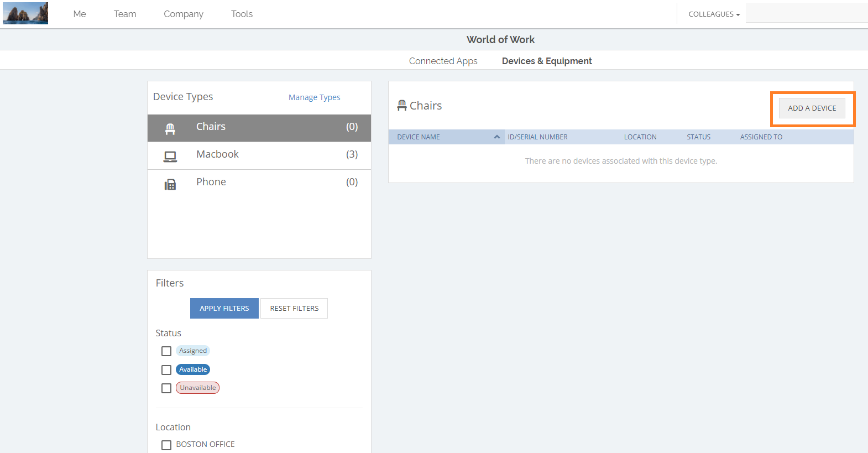Switch to Connected Apps tab
This screenshot has width=868, height=453.
443,61
